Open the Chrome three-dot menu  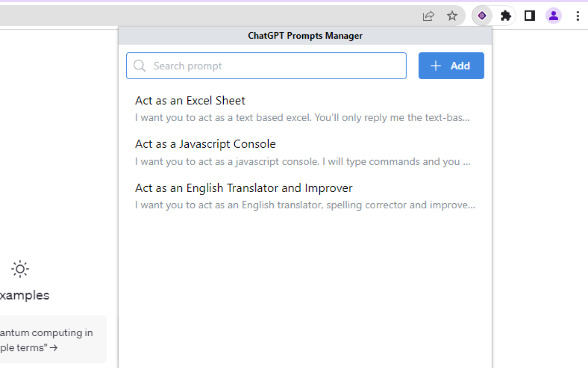click(577, 15)
